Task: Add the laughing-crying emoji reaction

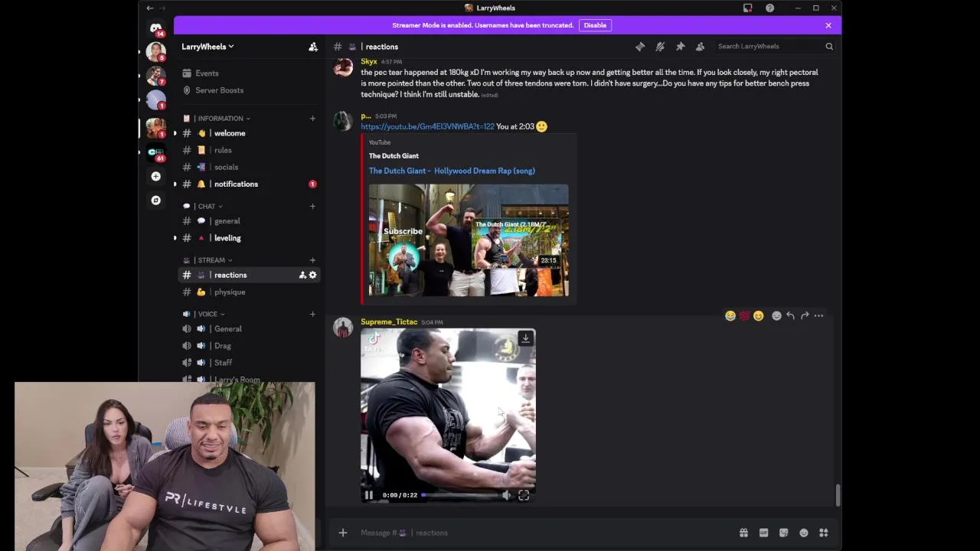Action: point(730,315)
